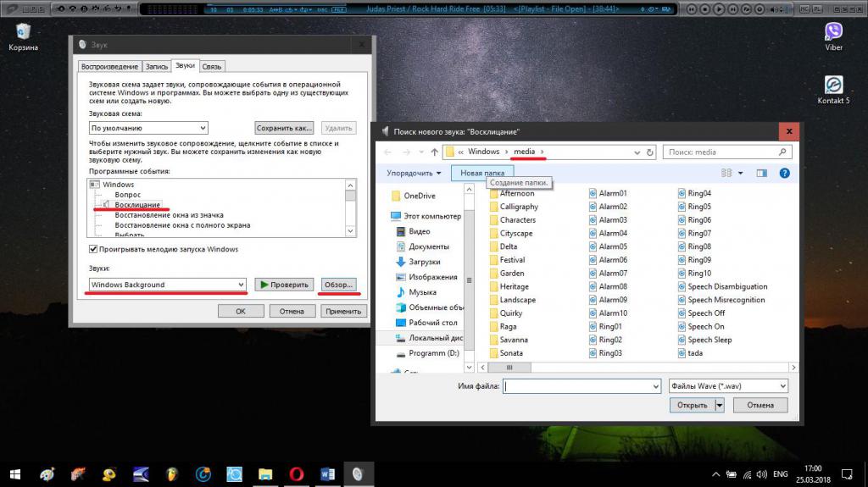Viewport: 868px width, 487px height.
Task: Switch to Microsoft Word in the taskbar
Action: point(327,474)
